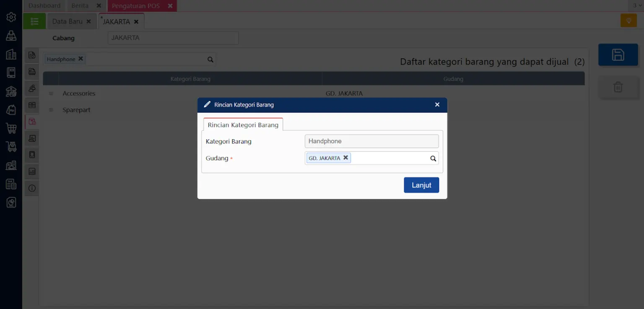
Task: Click the trash delete button
Action: [618, 87]
